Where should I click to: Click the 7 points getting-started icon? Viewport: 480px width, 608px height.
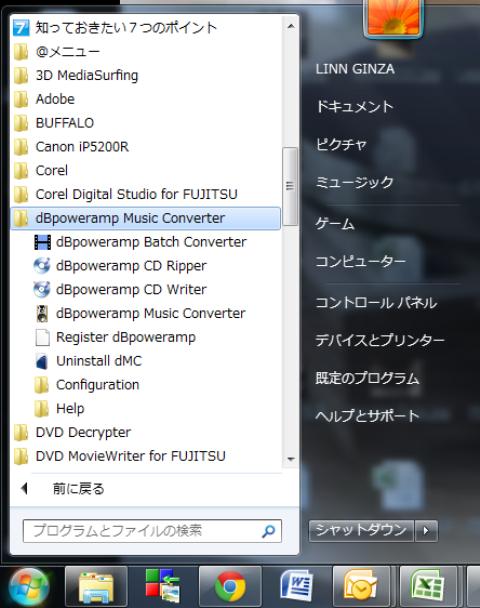pyautogui.click(x=21, y=28)
